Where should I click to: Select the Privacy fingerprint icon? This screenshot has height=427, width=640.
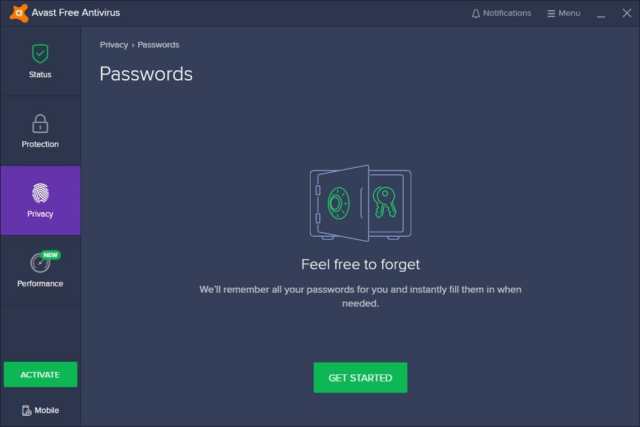(40, 193)
